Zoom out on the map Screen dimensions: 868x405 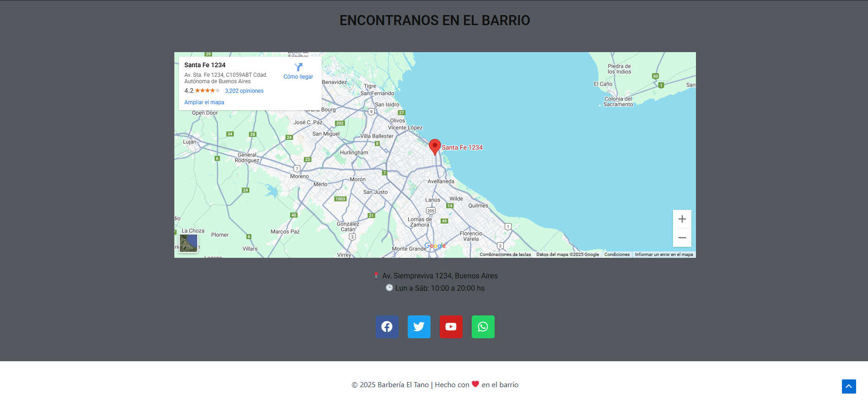[682, 238]
